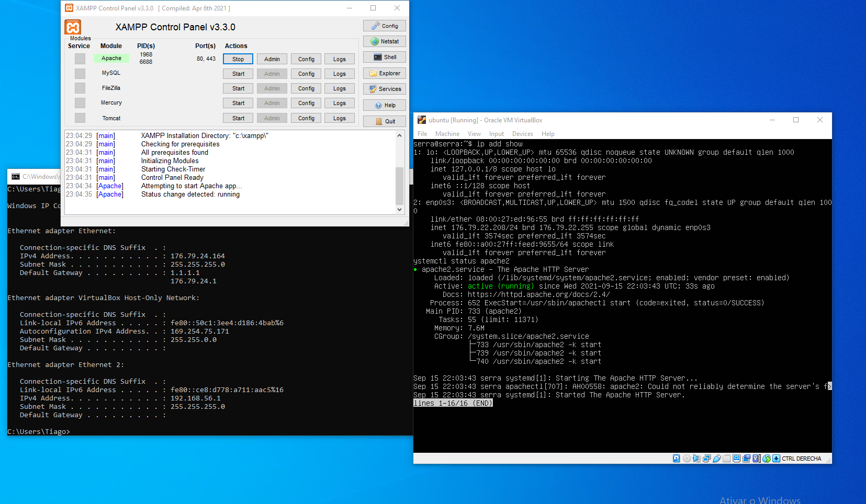Click the hard disk activity icon in VirtualBox
Image resolution: width=866 pixels, height=504 pixels.
click(676, 459)
